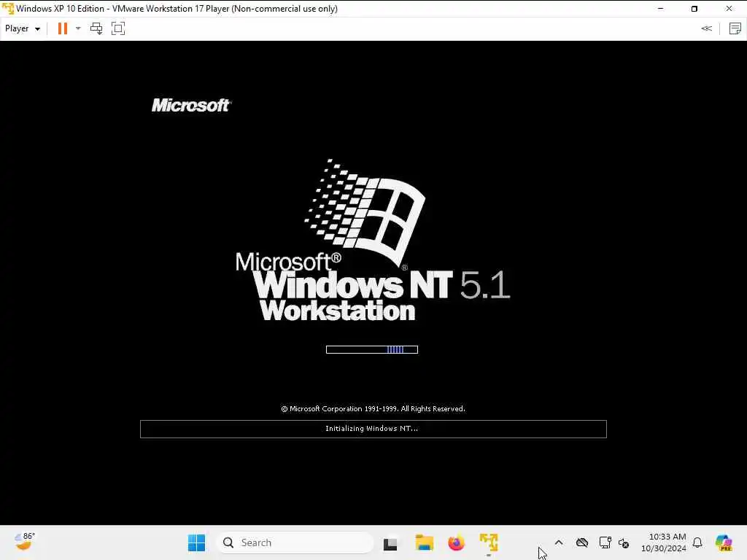Click the VMware Player title bar icon

pyautogui.click(x=7, y=9)
